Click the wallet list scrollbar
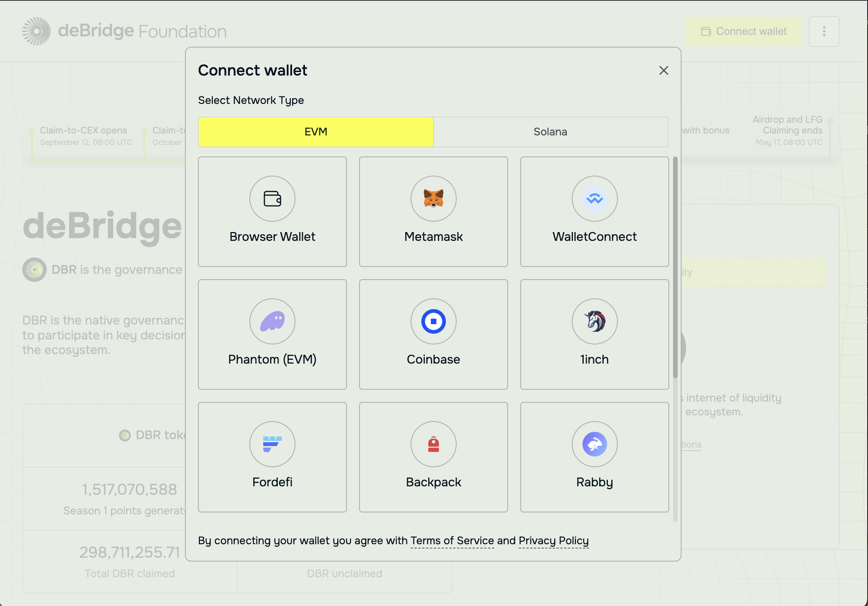The image size is (868, 606). click(x=675, y=267)
